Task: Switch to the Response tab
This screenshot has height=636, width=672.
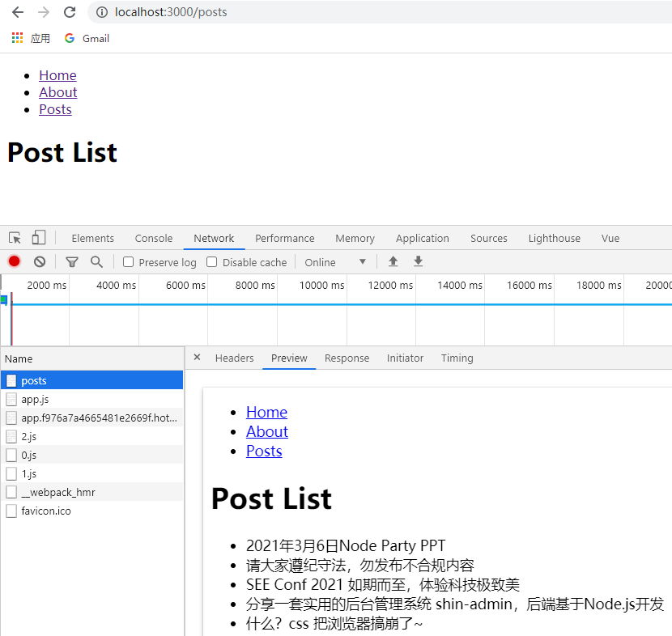Action: coord(347,358)
